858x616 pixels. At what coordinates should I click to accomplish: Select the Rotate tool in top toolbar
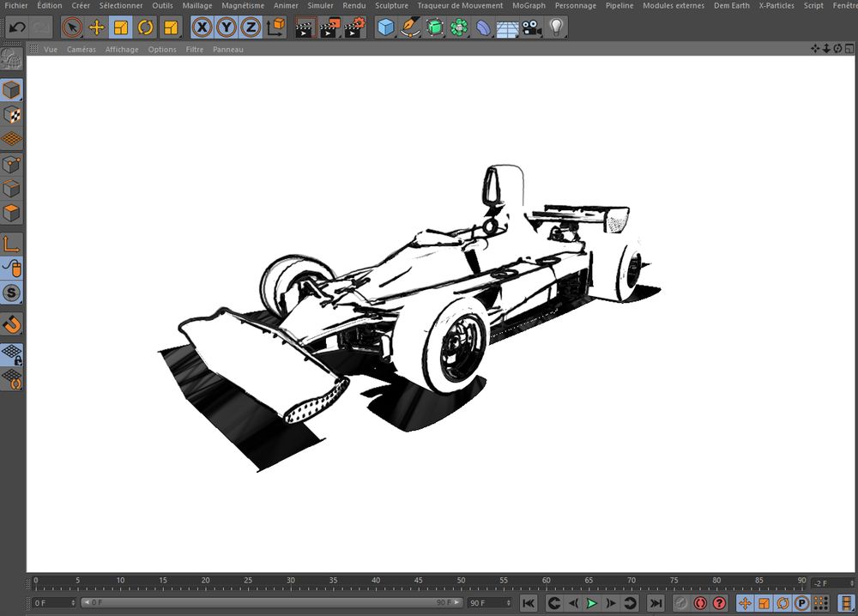coord(146,27)
